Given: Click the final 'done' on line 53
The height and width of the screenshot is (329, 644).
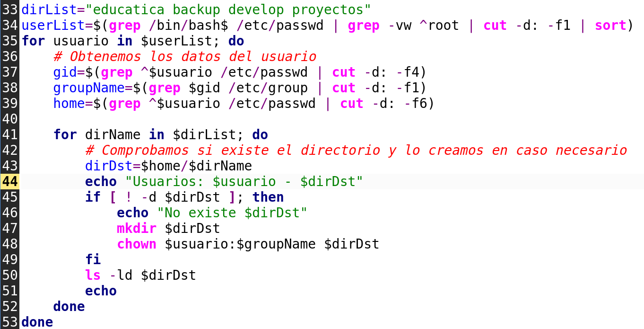Looking at the screenshot, I should pyautogui.click(x=37, y=322).
